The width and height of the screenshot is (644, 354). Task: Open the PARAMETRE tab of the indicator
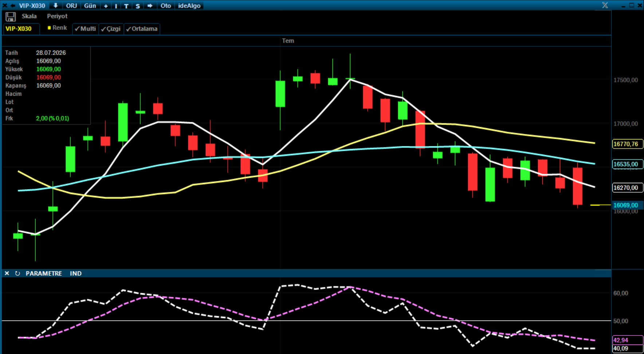[44, 274]
